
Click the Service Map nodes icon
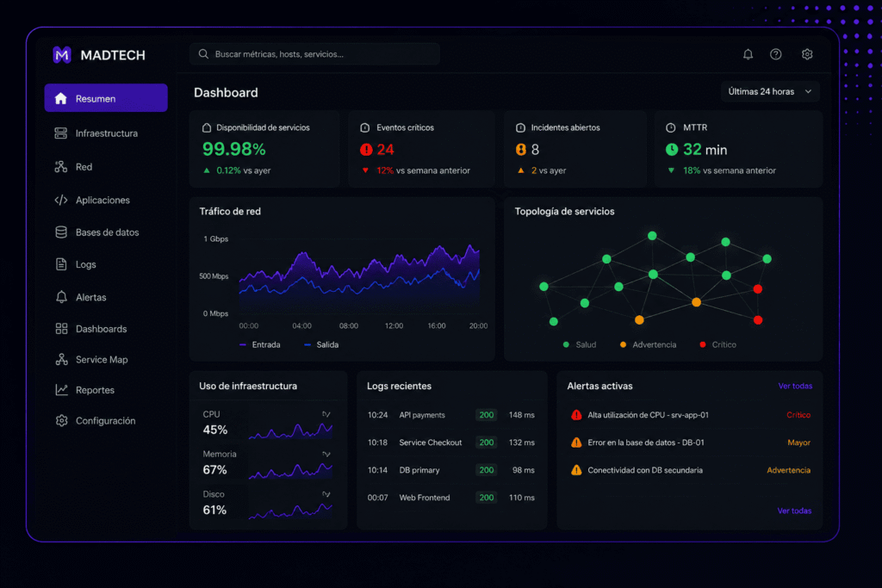61,359
